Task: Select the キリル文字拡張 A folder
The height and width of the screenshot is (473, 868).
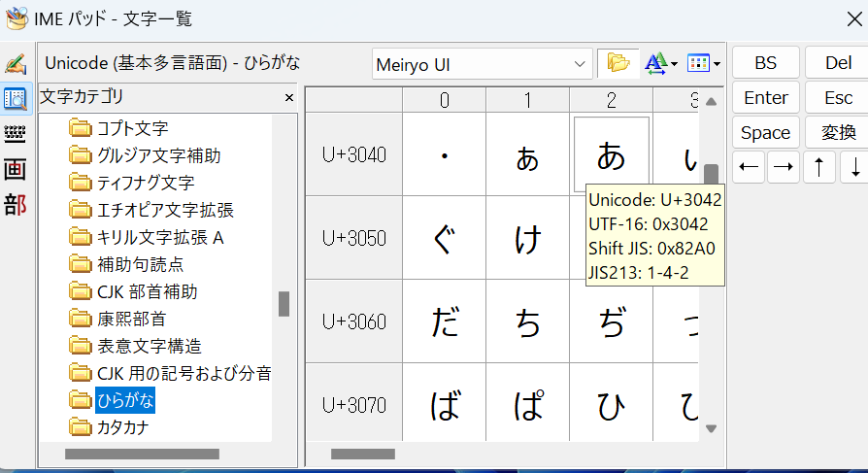Action: [x=147, y=238]
